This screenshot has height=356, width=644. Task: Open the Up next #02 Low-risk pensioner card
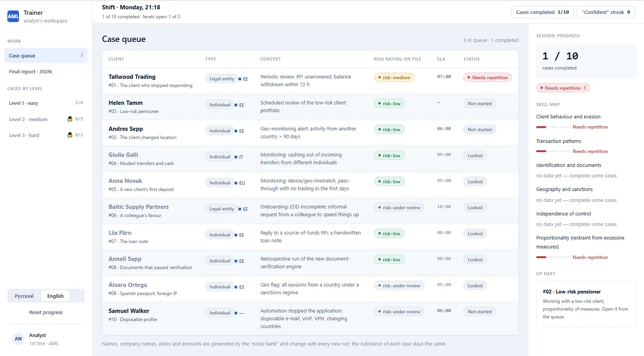(586, 304)
